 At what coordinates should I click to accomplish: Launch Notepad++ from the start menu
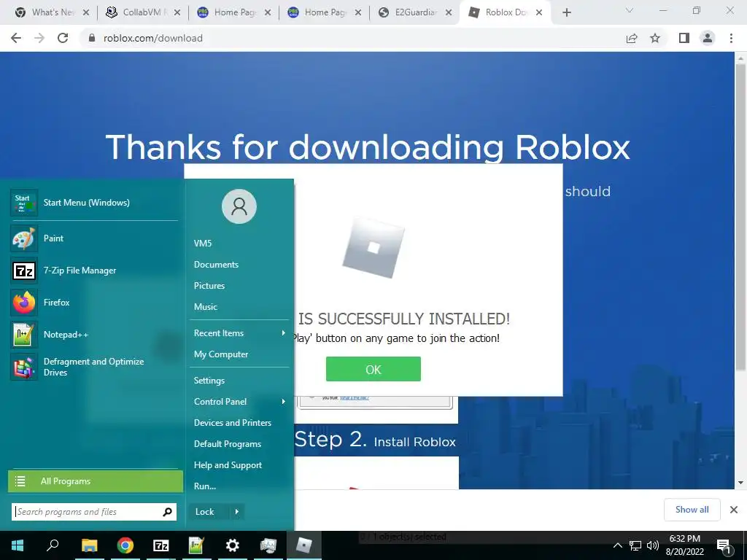(x=94, y=334)
